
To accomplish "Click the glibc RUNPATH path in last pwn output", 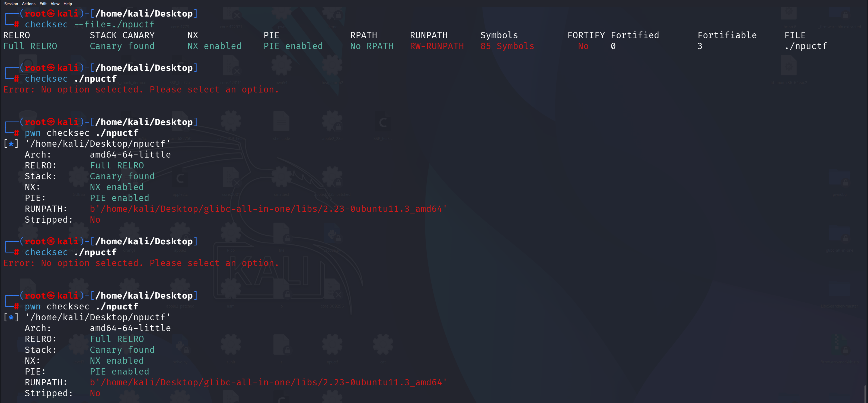I will click(268, 382).
